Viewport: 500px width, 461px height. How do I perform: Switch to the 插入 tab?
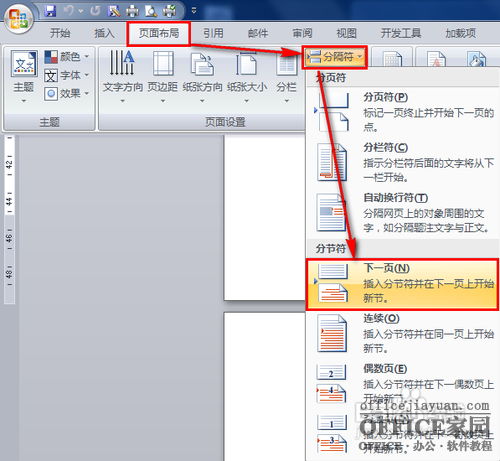point(104,33)
